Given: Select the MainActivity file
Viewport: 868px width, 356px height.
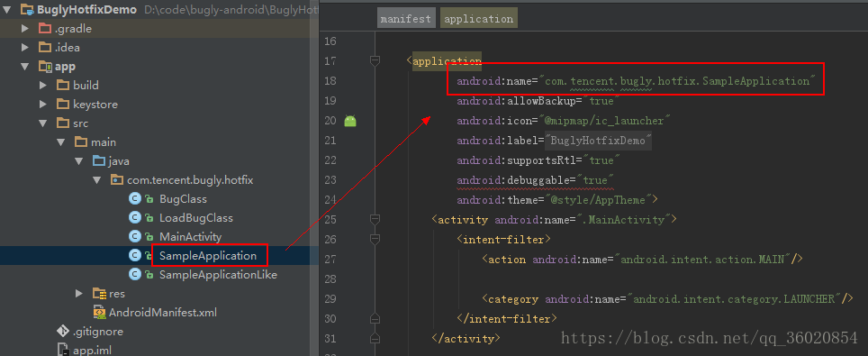Looking at the screenshot, I should [x=190, y=237].
